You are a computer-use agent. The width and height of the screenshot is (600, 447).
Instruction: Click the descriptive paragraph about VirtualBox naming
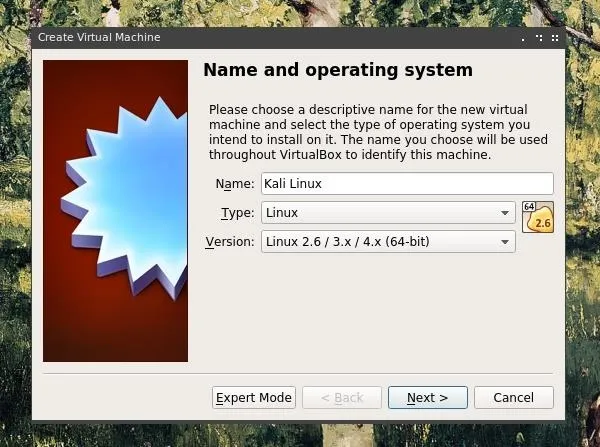pos(378,132)
